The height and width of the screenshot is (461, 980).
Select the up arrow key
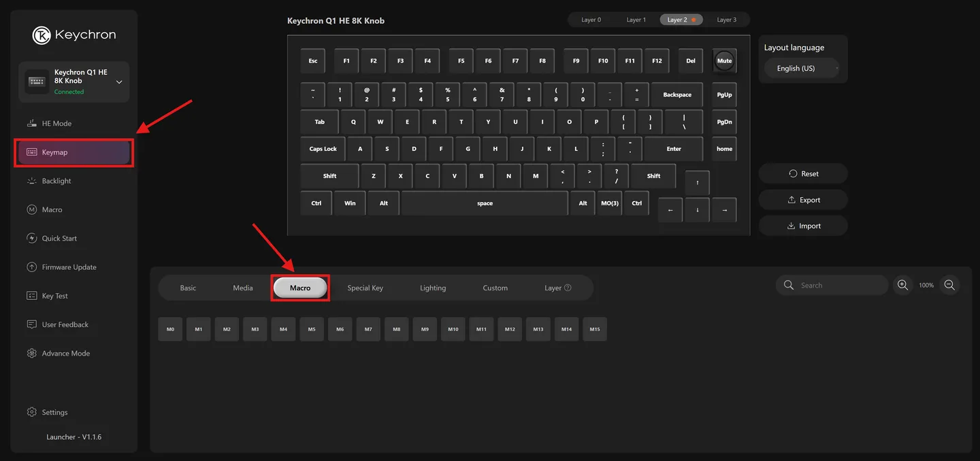tap(697, 183)
